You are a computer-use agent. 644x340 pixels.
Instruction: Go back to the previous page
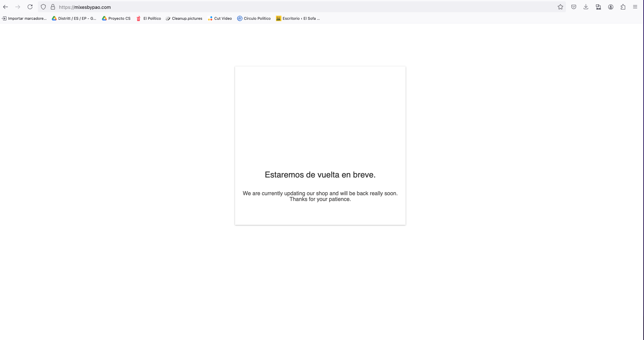coord(5,7)
